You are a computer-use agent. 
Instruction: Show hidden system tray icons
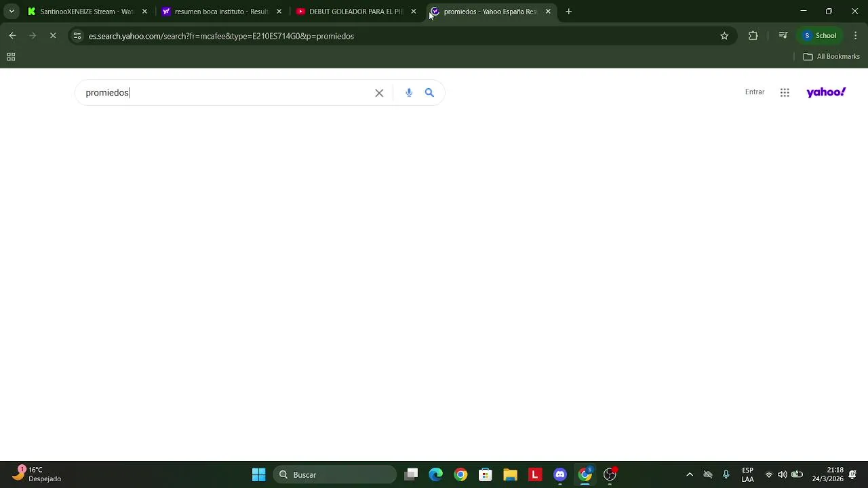(690, 474)
